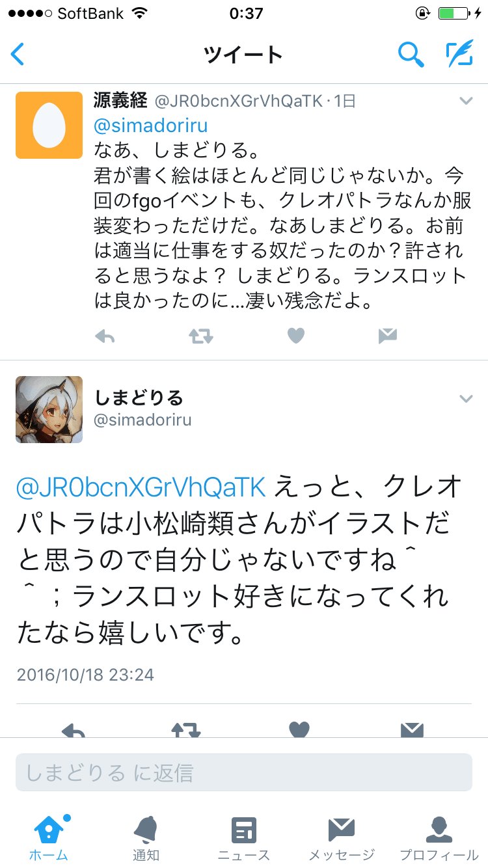Open しまどりる's profile avatar
Viewport: 488px width, 868px height.
tap(49, 409)
